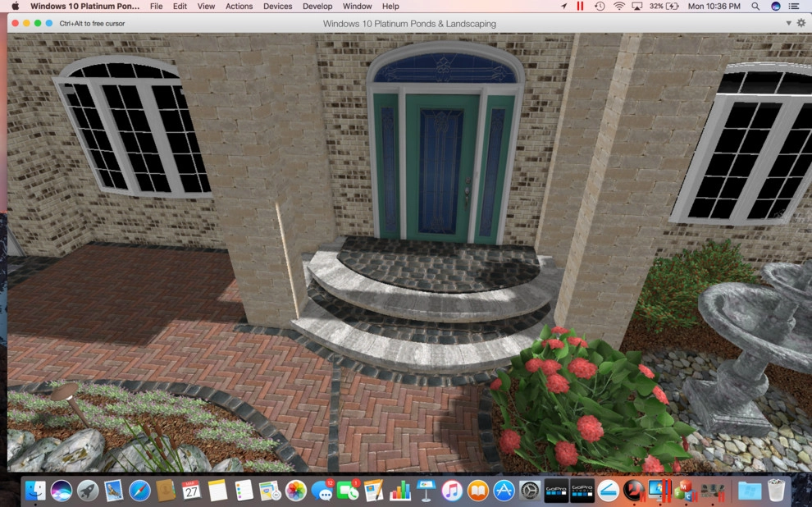
Task: Open Preview app in dock
Action: pyautogui.click(x=113, y=490)
